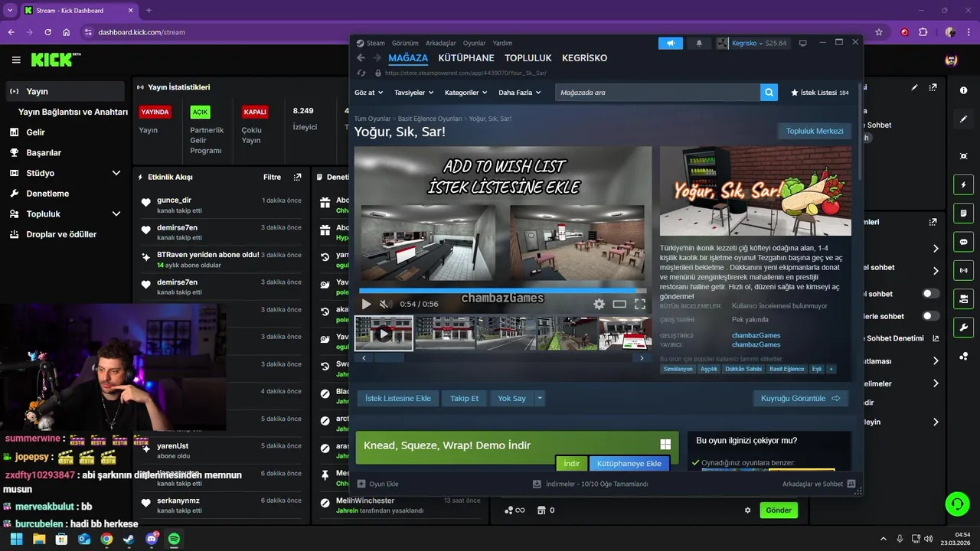The width and height of the screenshot is (980, 551).
Task: Unmute the trailer audio
Action: (385, 304)
